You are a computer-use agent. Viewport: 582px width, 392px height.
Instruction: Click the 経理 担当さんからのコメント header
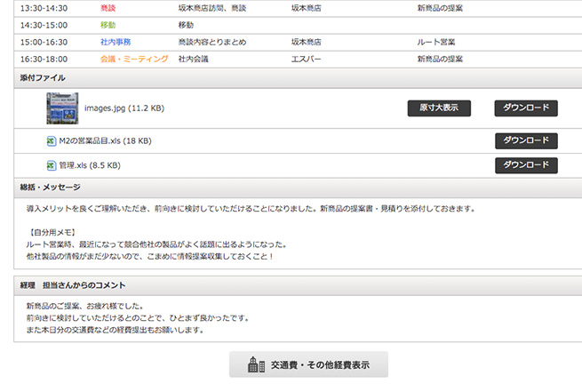point(298,285)
